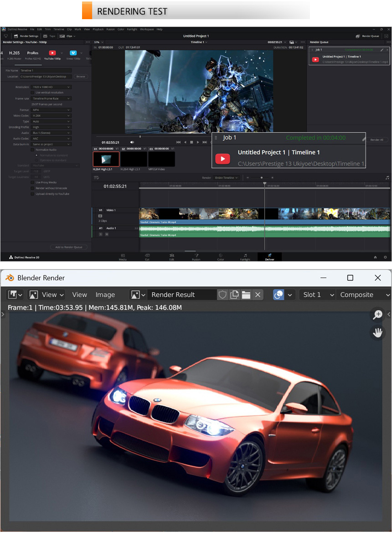392x533 pixels.
Task: Open the Video Codec H.264 dropdown
Action: (x=51, y=115)
